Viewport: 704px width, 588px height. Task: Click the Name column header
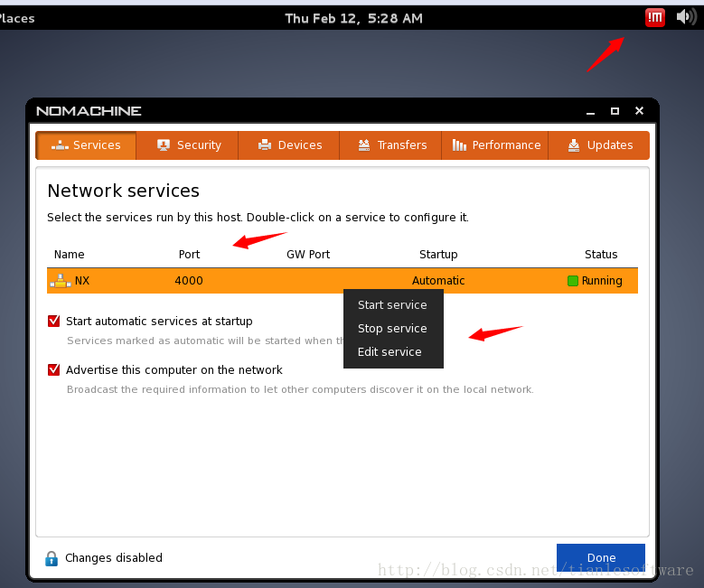click(x=70, y=255)
